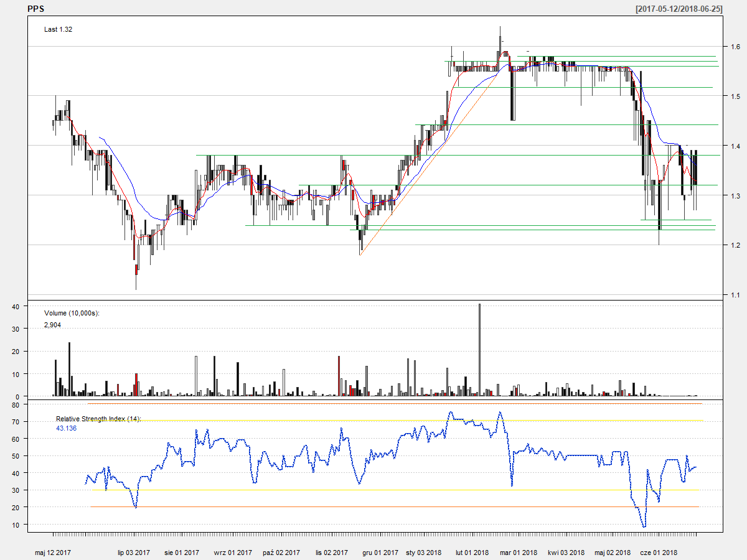747x560 pixels.
Task: Click the 1.2 price axis label
Action: (x=735, y=245)
